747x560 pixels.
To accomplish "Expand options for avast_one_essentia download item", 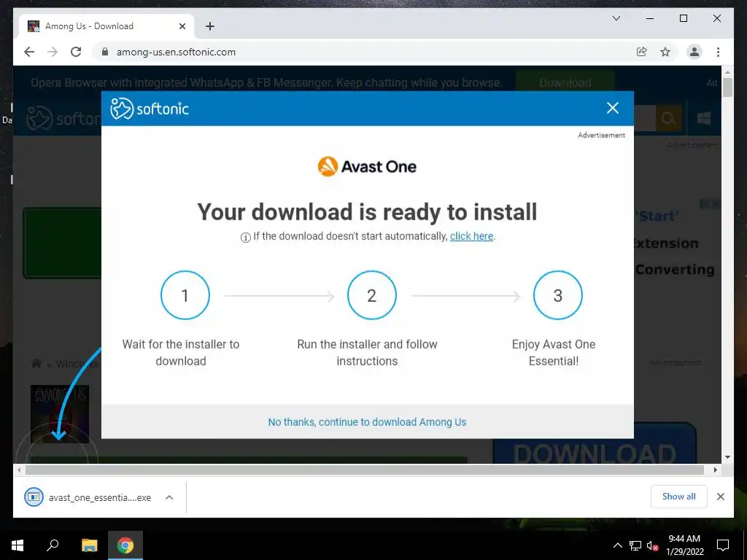I will 169,497.
